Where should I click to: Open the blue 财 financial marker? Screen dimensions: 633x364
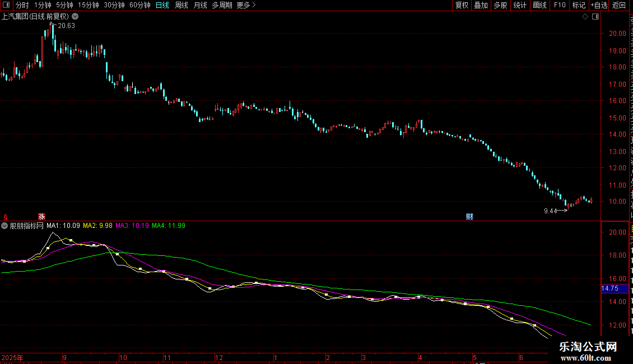click(469, 217)
